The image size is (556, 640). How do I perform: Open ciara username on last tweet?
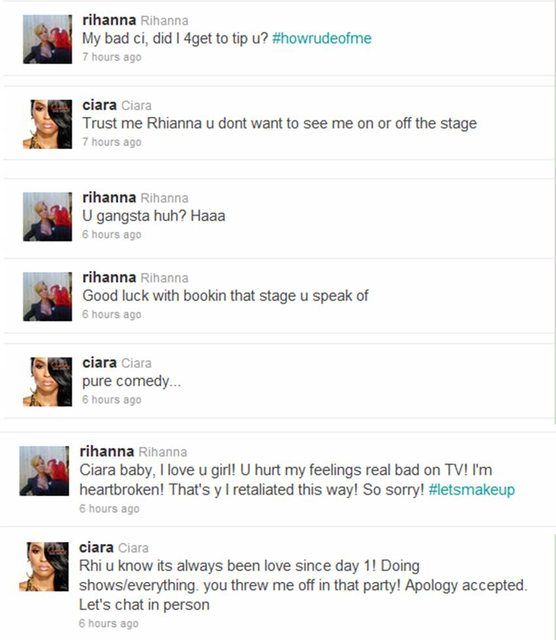pyautogui.click(x=96, y=547)
